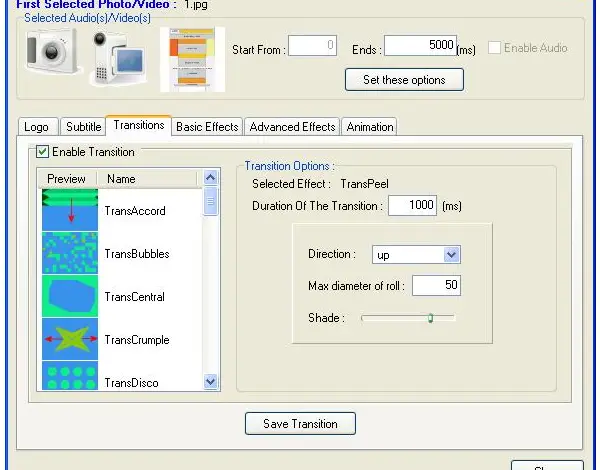The height and width of the screenshot is (470, 600).
Task: Select the TransCentral name in list
Action: (x=135, y=297)
